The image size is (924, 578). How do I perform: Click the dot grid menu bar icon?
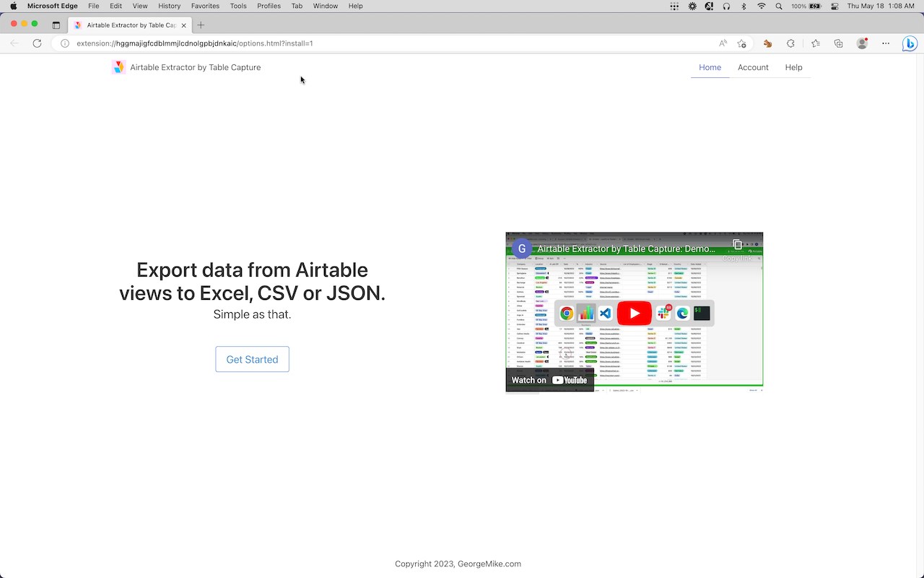(674, 6)
